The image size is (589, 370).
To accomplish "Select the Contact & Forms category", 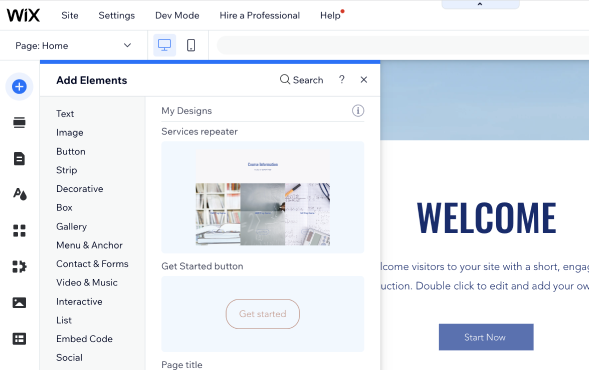I will pos(92,264).
